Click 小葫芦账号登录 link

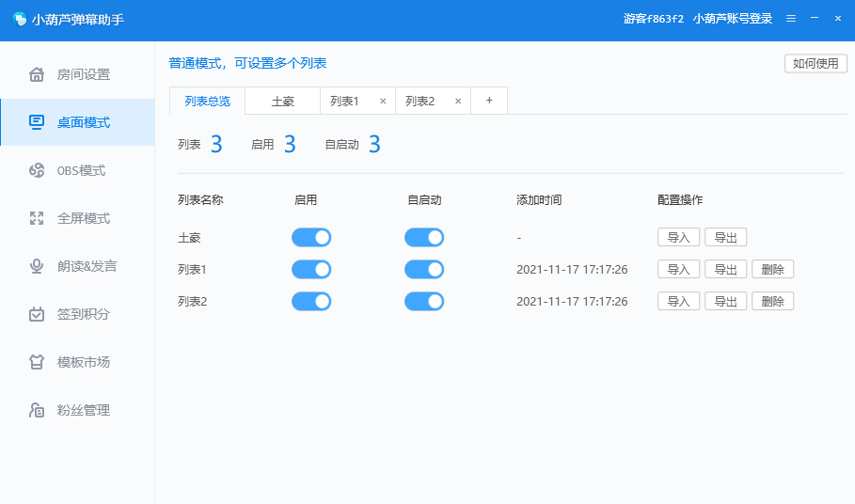(732, 19)
